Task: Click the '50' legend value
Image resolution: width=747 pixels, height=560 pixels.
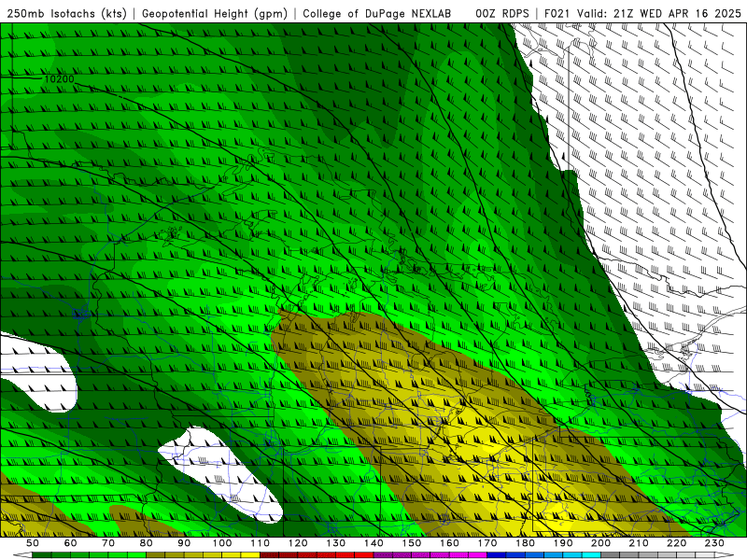Action: pyautogui.click(x=33, y=543)
